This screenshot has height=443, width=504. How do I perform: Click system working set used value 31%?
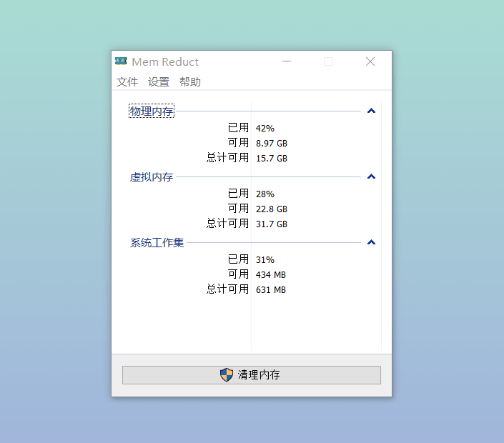pyautogui.click(x=265, y=259)
